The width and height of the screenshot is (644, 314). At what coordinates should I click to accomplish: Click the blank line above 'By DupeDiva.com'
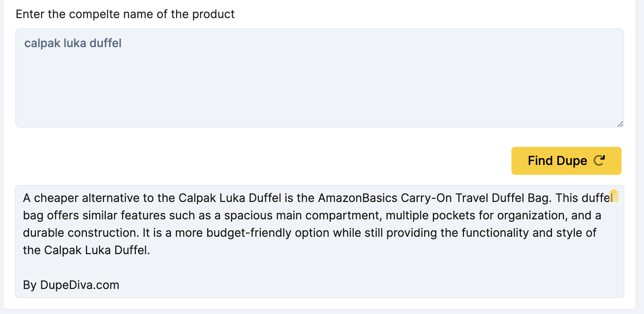pos(319,268)
